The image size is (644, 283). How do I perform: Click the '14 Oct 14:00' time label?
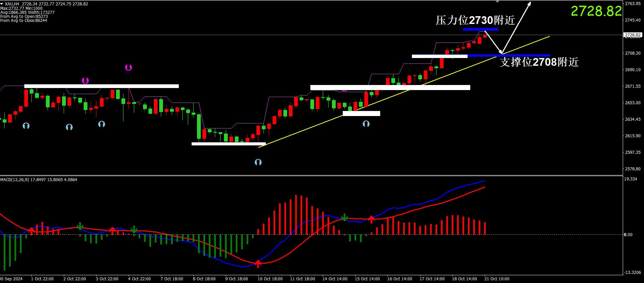[x=335, y=279]
